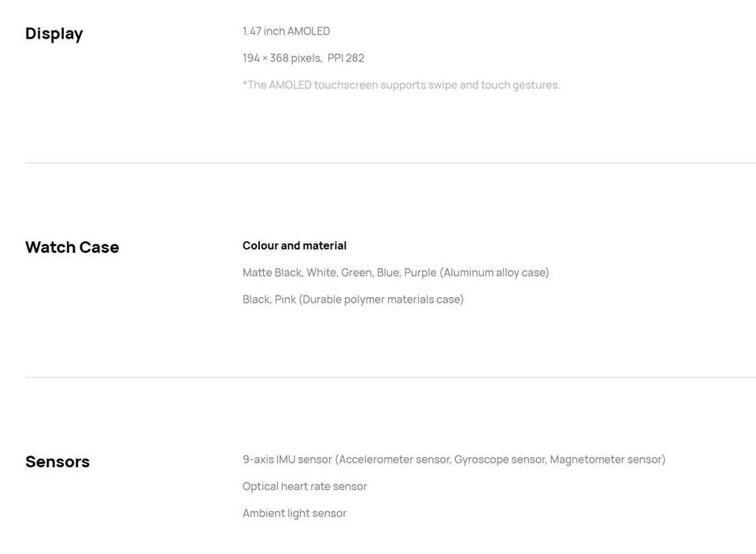Select the "Ambient light sensor" line
This screenshot has height=554, width=756.
pos(295,512)
